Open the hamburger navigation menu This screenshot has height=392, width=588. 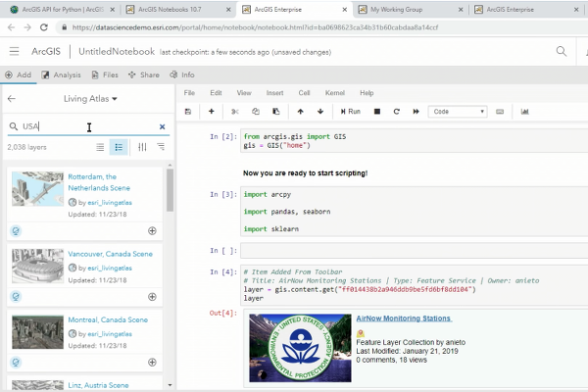(16, 51)
